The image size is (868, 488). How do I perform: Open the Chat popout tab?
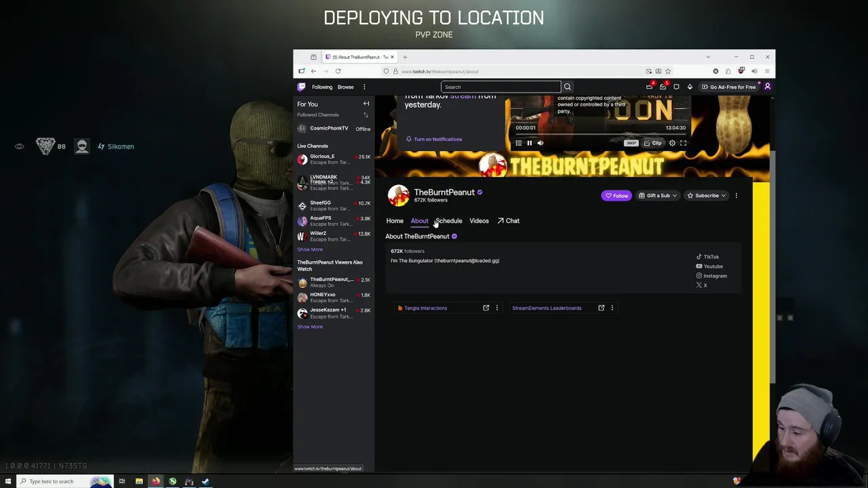pyautogui.click(x=509, y=221)
